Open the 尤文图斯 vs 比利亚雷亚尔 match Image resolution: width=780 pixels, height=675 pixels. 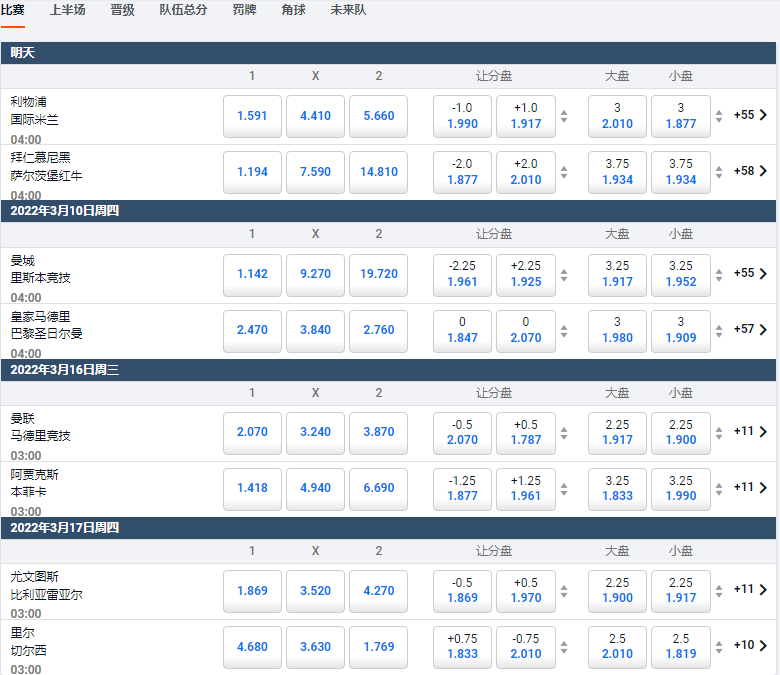coord(48,585)
